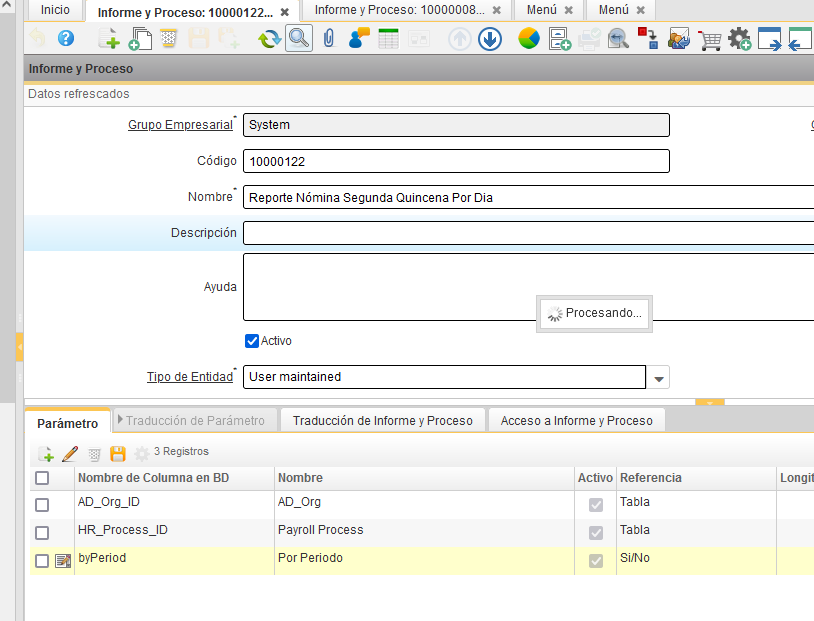Tick the checkbox for the byPeriod row
The width and height of the screenshot is (814, 621).
42,560
